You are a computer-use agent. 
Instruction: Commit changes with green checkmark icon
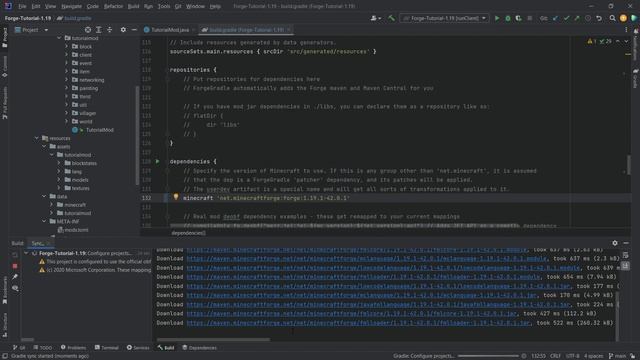tap(566, 18)
